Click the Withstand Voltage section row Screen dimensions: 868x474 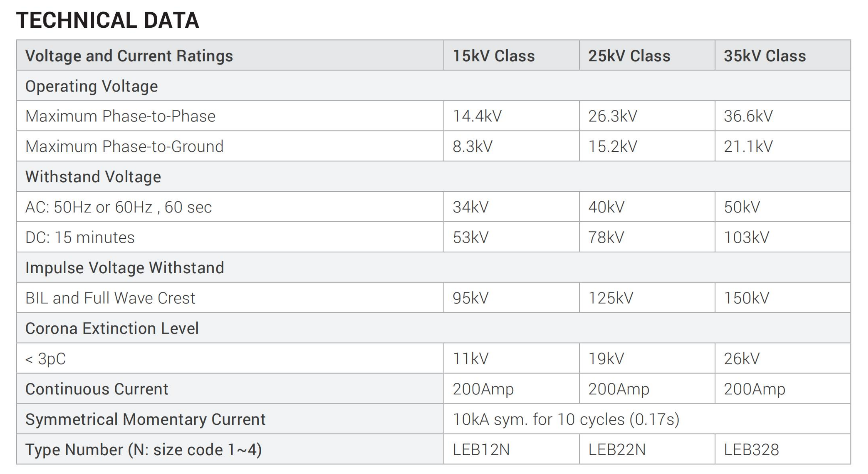pyautogui.click(x=93, y=177)
